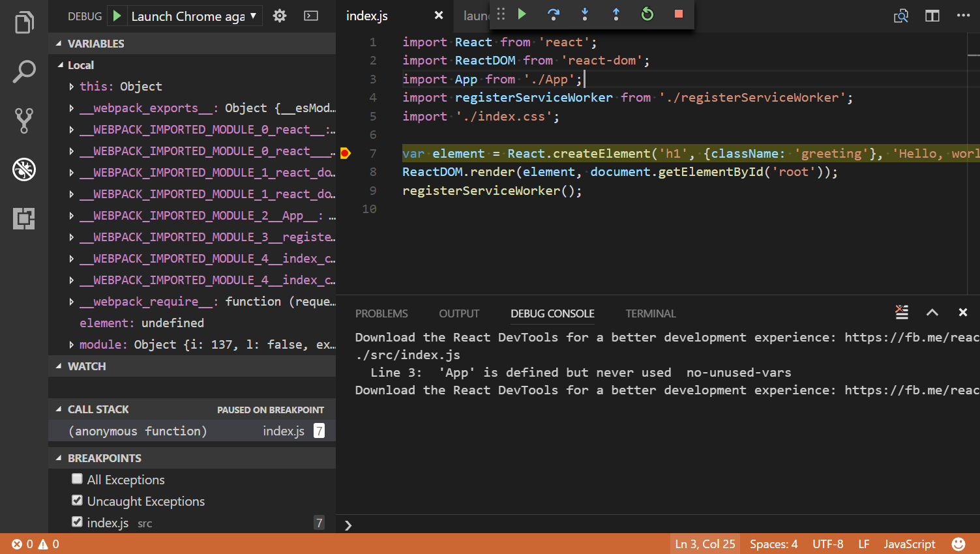Image resolution: width=980 pixels, height=554 pixels.
Task: Enable the All Exceptions checkbox
Action: [x=77, y=479]
